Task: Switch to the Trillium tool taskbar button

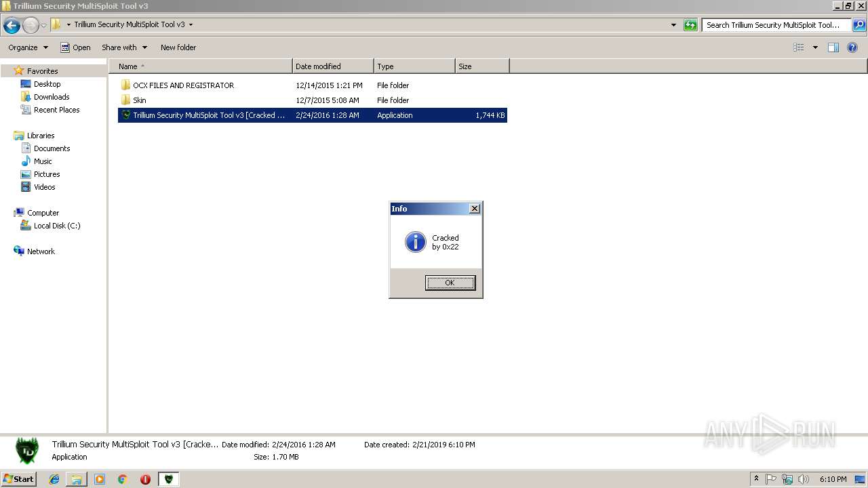Action: point(168,479)
